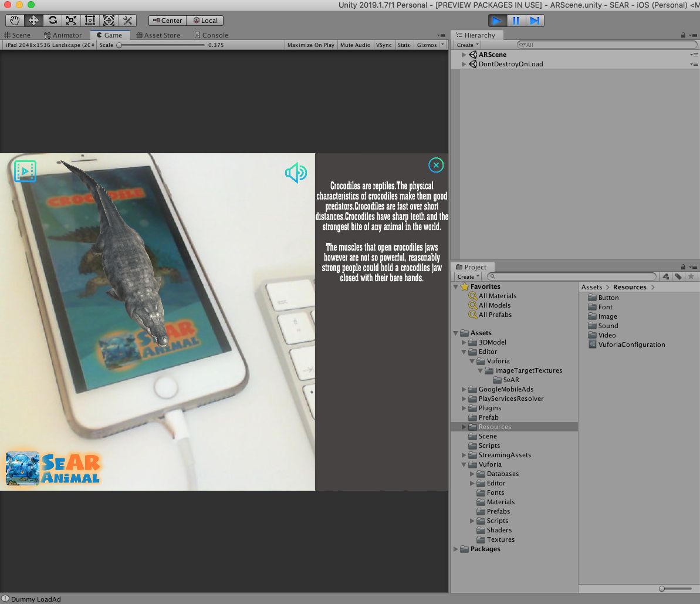Expand the Packages folder
The width and height of the screenshot is (700, 604).
click(456, 549)
